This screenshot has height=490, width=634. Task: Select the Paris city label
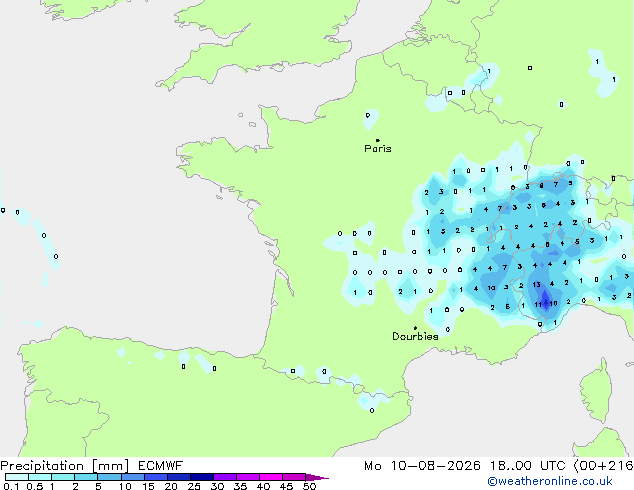point(378,149)
